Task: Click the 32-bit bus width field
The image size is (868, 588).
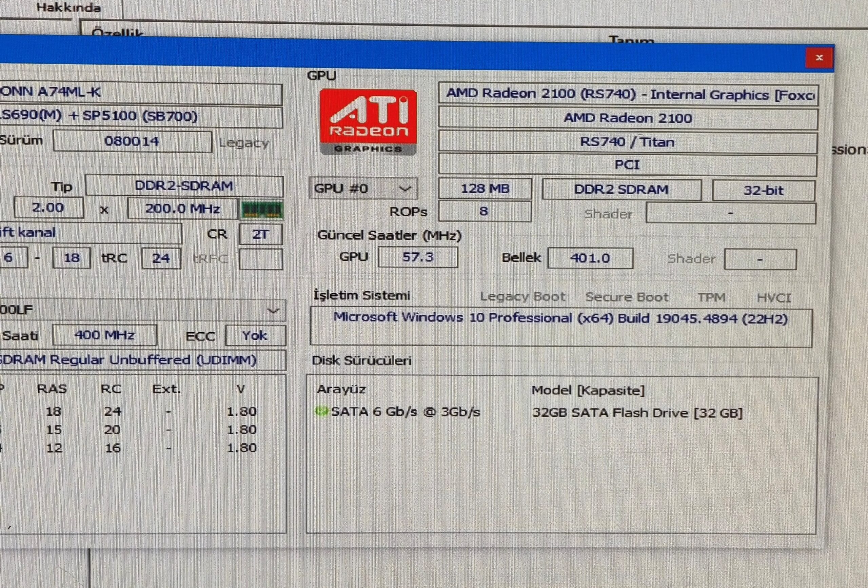Action: (x=764, y=191)
